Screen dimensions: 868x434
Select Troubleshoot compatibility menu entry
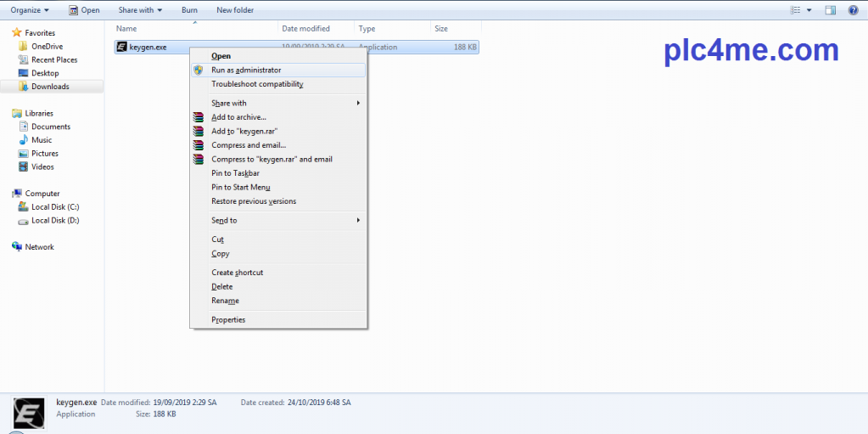[x=257, y=84]
